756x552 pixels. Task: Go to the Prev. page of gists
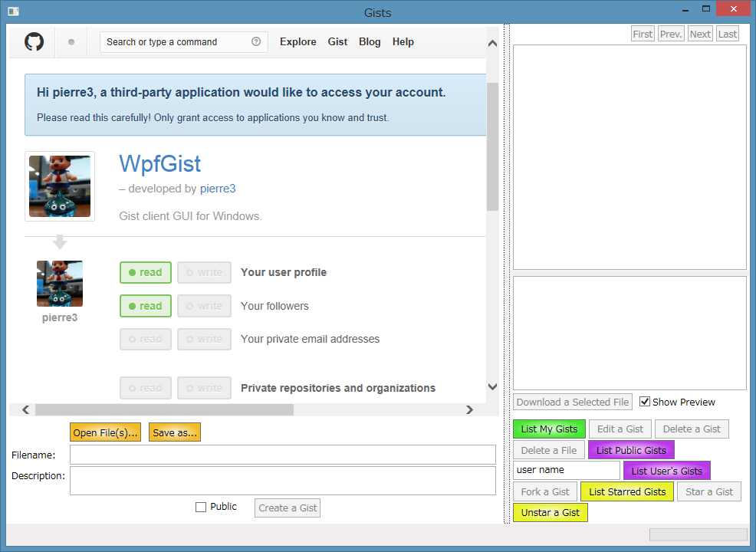[x=671, y=34]
